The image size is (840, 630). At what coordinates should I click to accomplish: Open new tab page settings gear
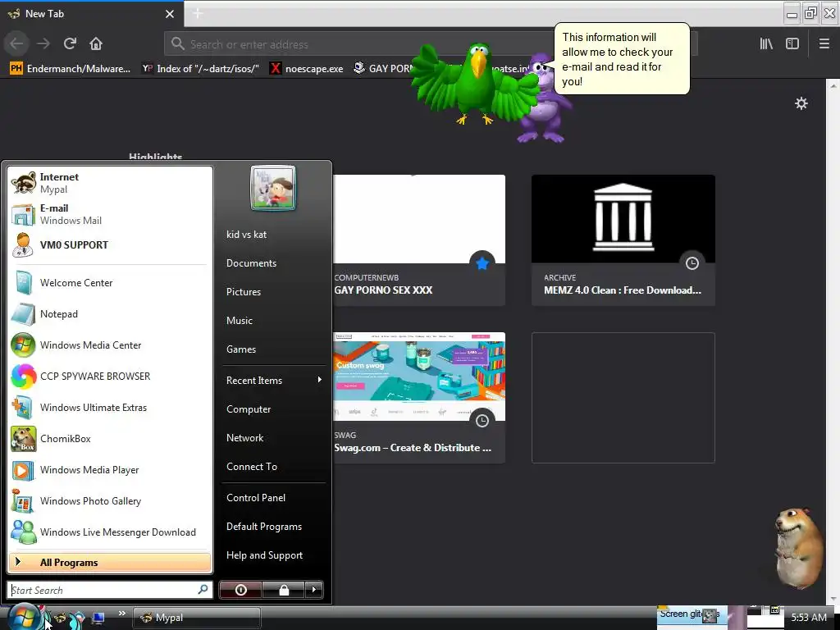tap(801, 103)
